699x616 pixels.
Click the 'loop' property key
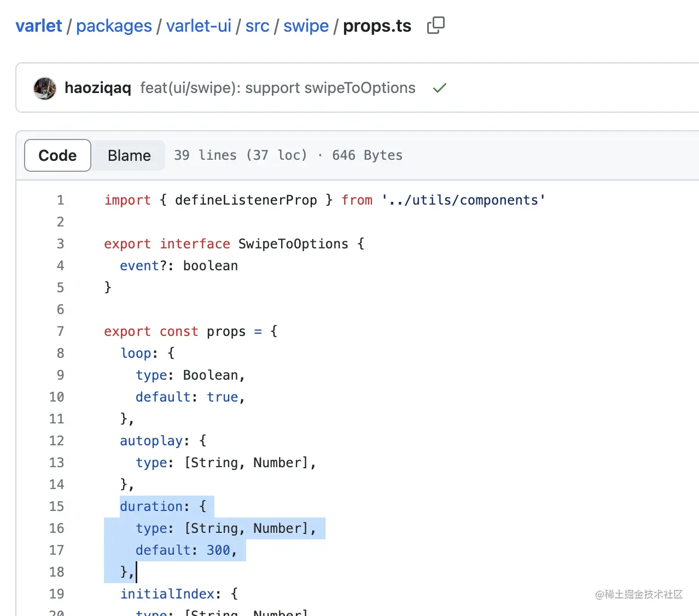point(136,353)
